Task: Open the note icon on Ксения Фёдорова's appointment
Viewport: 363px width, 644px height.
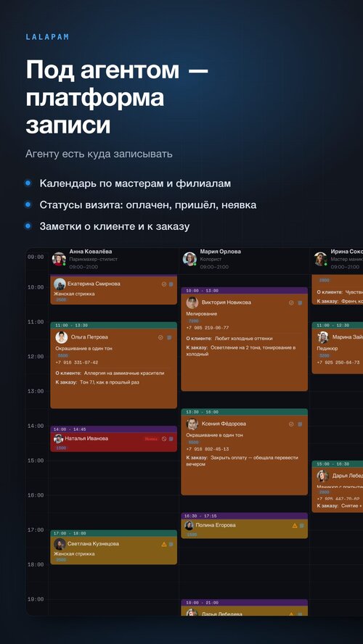Action: tap(300, 424)
